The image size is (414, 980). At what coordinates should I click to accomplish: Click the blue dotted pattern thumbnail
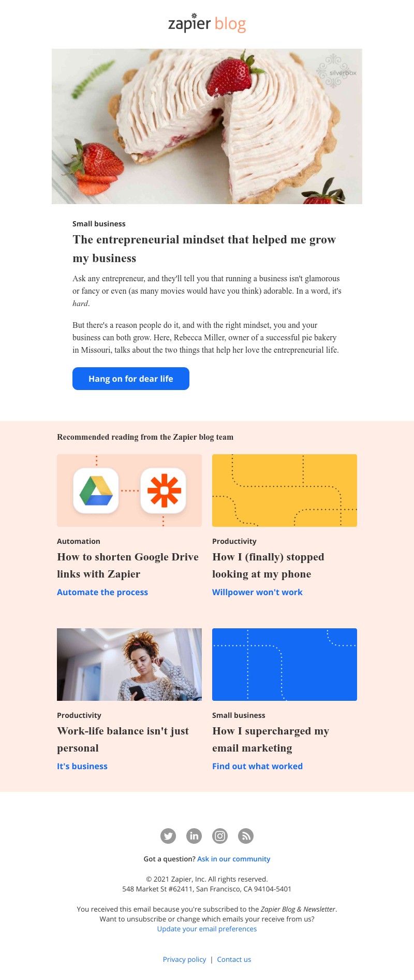[x=285, y=665]
